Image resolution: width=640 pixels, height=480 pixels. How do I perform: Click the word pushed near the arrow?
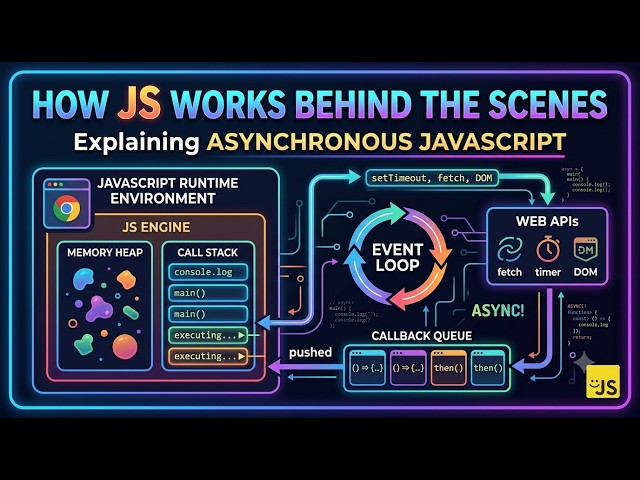click(x=310, y=352)
